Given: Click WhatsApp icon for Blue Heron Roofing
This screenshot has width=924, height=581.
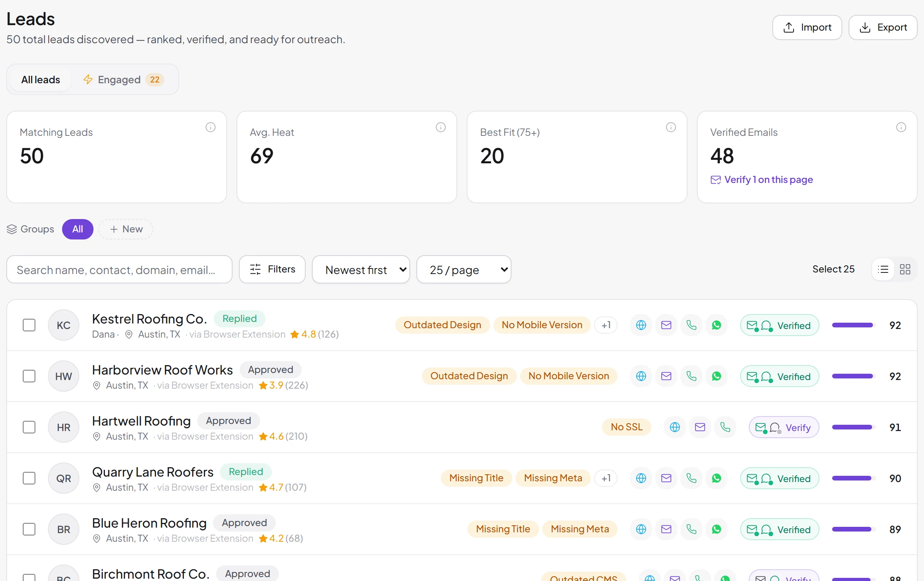Looking at the screenshot, I should 717,529.
